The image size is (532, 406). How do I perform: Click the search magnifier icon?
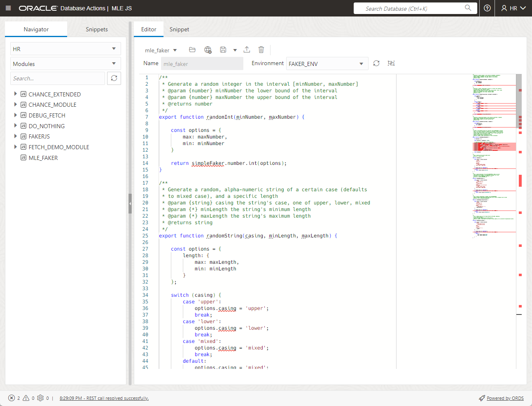click(468, 8)
